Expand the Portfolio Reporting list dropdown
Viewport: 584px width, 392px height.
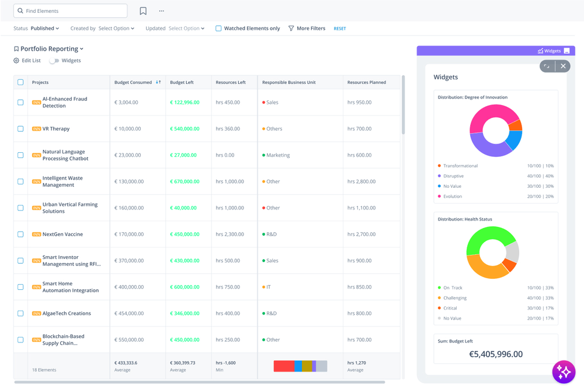(82, 49)
